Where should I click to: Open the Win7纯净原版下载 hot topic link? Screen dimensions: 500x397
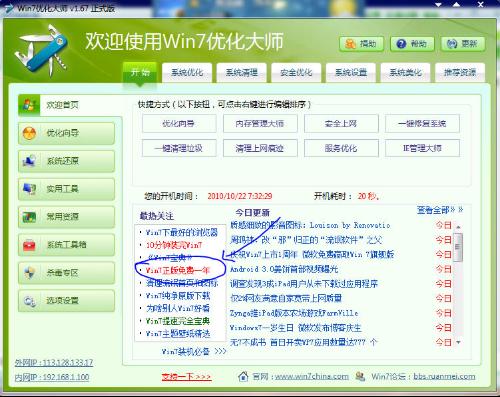coord(178,295)
